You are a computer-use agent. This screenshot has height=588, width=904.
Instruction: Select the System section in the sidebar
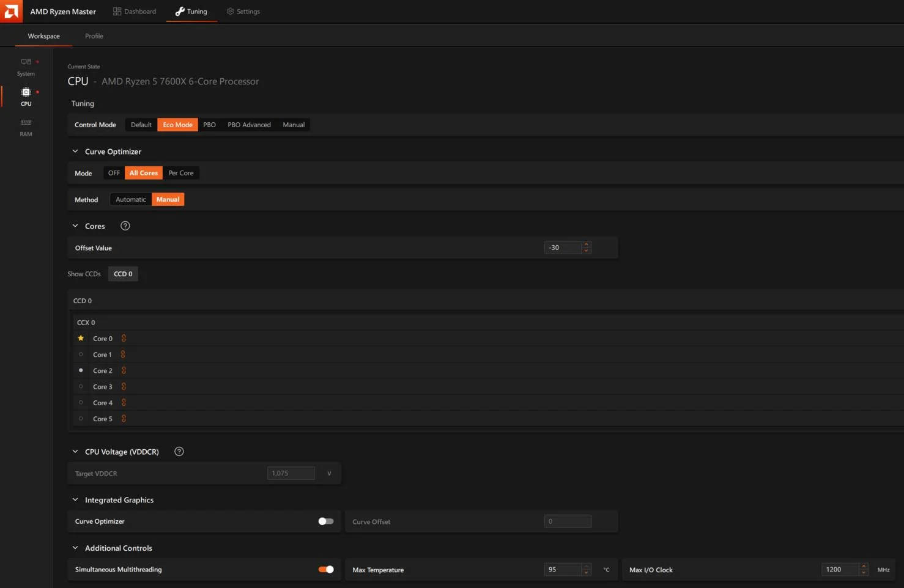click(26, 66)
